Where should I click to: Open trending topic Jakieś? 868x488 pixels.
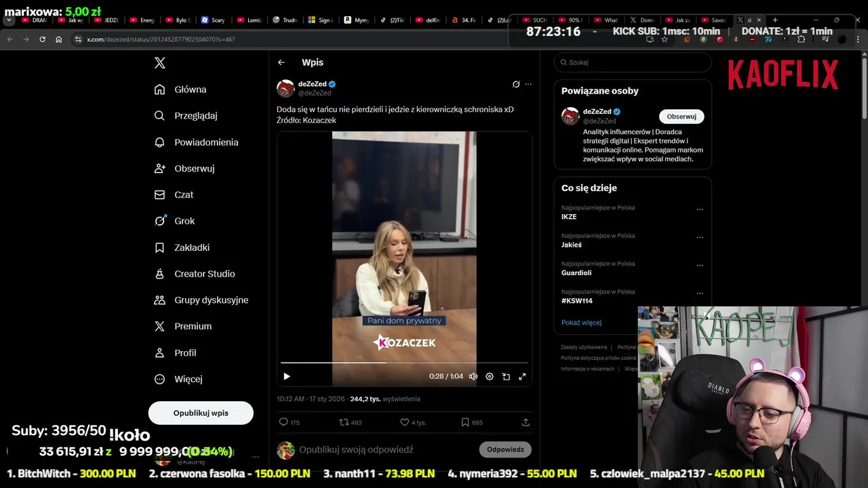(572, 245)
